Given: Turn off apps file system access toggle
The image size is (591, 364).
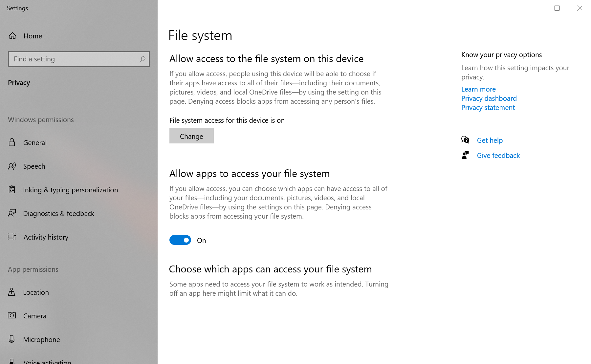Looking at the screenshot, I should pos(180,240).
